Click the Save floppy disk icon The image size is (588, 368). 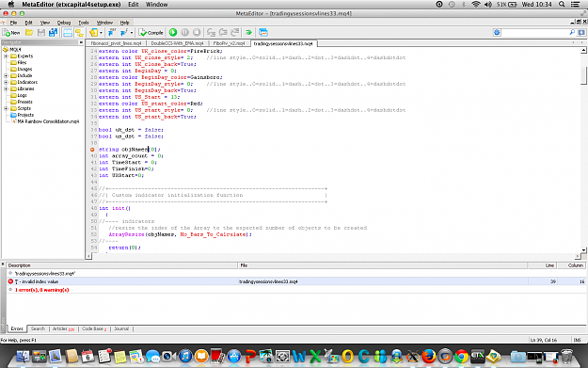[41, 33]
